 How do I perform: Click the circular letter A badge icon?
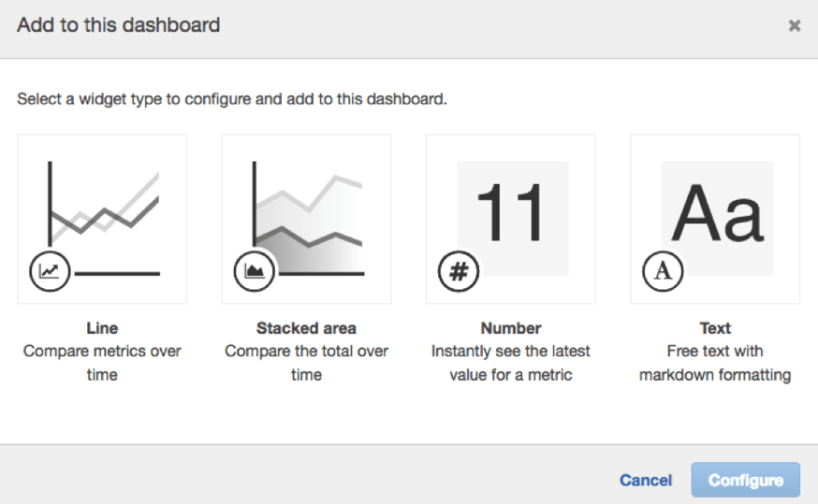coord(663,271)
